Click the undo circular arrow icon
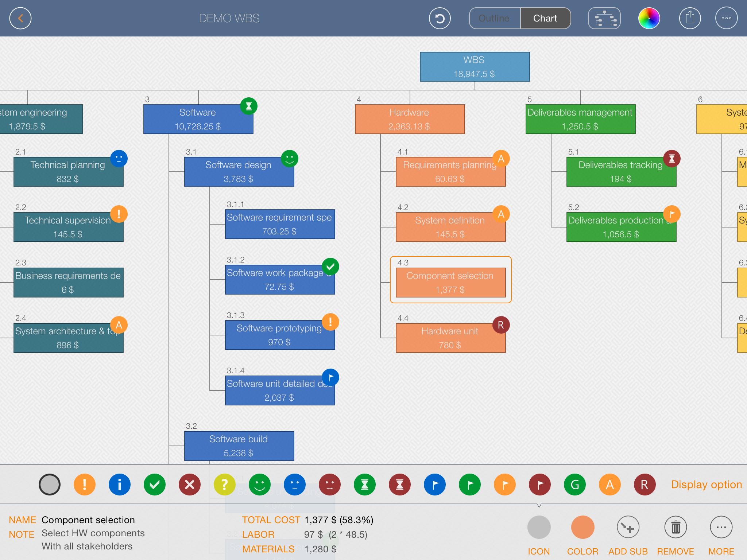The image size is (747, 560). [x=440, y=18]
